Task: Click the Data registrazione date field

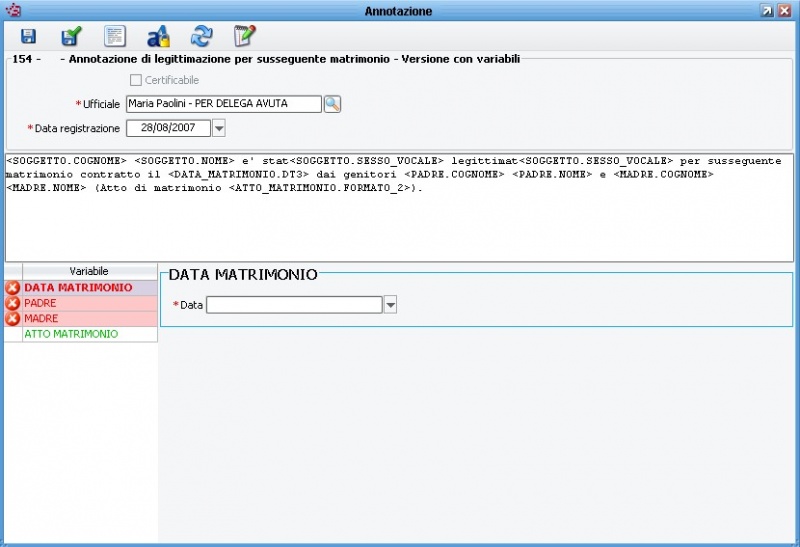Action: pos(168,128)
